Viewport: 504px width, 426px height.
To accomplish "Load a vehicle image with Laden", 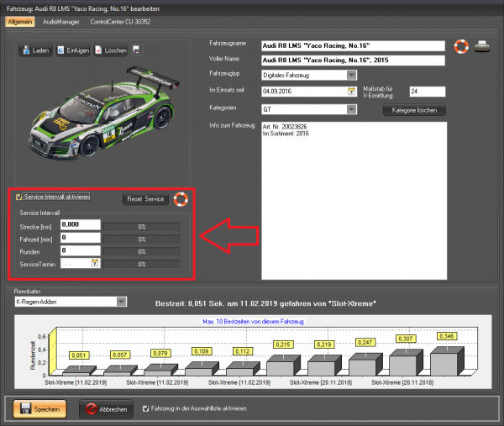I will coord(35,50).
